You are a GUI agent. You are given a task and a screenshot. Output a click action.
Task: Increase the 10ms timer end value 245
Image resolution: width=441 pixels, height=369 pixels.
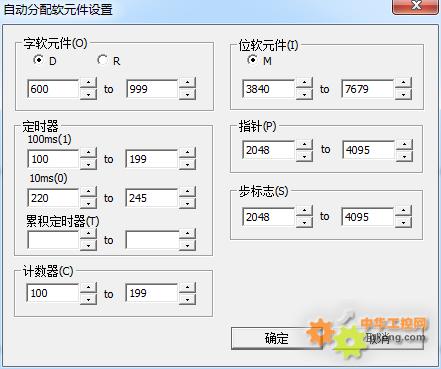(x=187, y=192)
